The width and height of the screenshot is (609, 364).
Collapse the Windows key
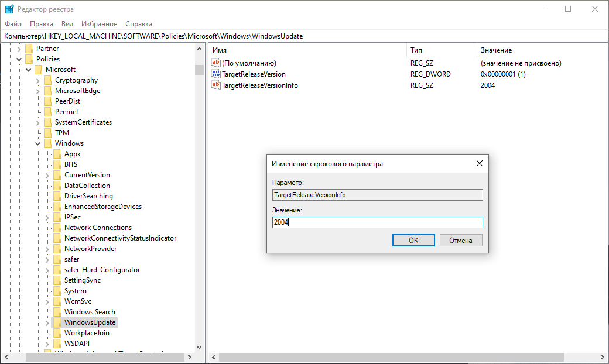click(37, 143)
